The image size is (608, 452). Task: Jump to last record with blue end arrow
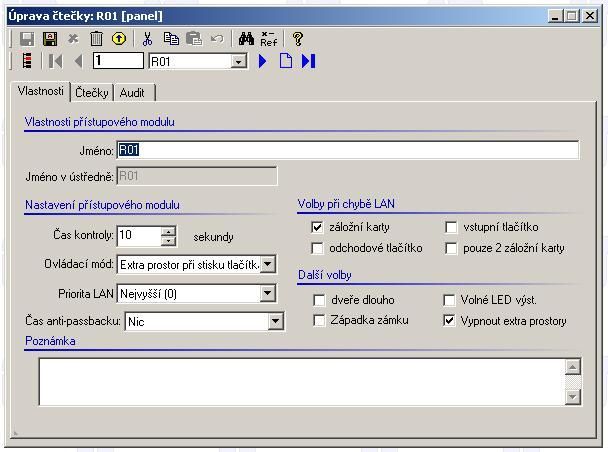tap(308, 61)
